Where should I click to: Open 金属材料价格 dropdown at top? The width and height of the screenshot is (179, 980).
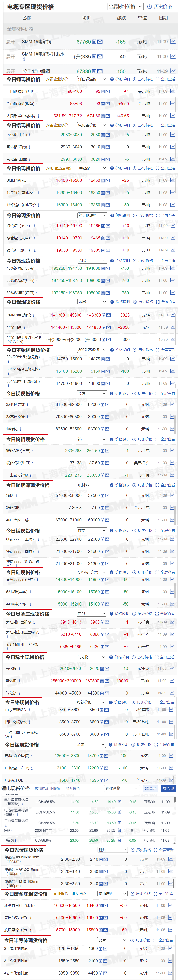125,6
